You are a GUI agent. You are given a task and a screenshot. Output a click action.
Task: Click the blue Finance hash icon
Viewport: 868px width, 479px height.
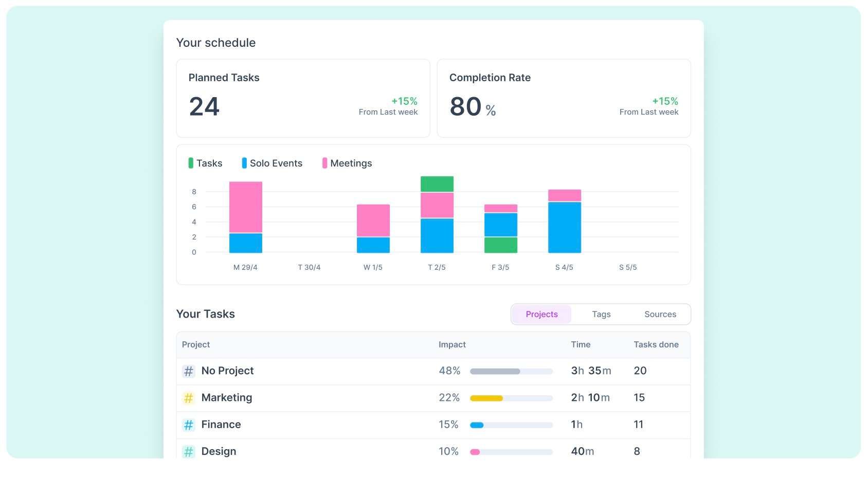[189, 425]
